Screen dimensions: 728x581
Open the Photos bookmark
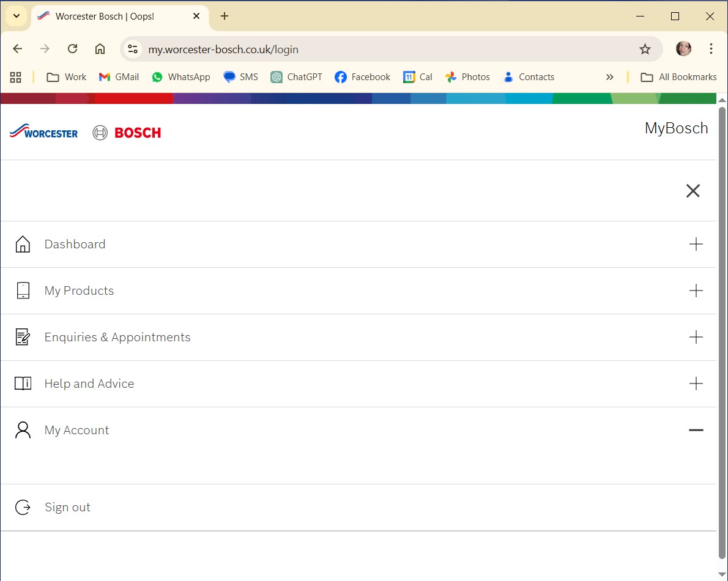pos(467,77)
